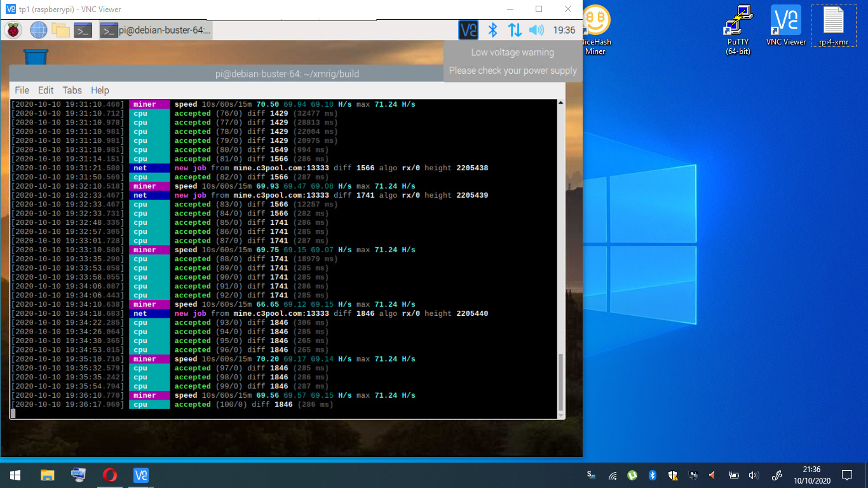Open the Wastebasket icon on Pi desktop
The height and width of the screenshot is (488, 868).
tap(36, 56)
